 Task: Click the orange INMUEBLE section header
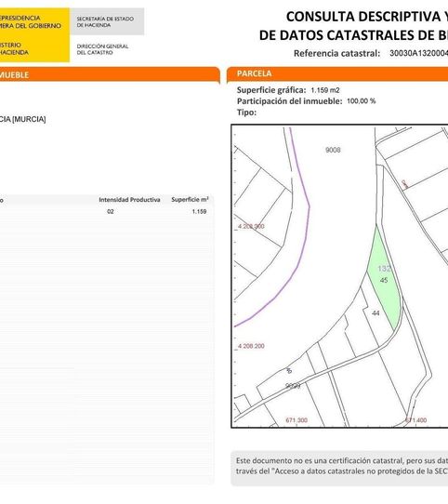(110, 74)
